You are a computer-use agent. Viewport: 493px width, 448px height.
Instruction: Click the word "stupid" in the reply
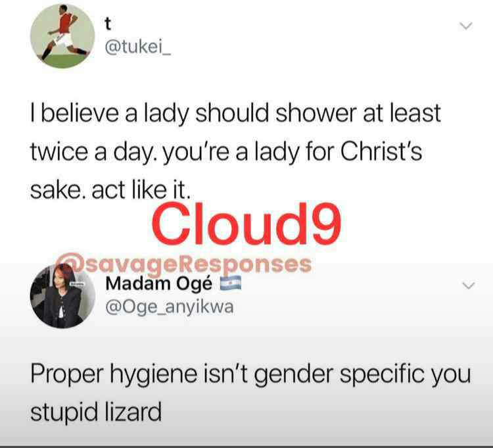point(64,412)
